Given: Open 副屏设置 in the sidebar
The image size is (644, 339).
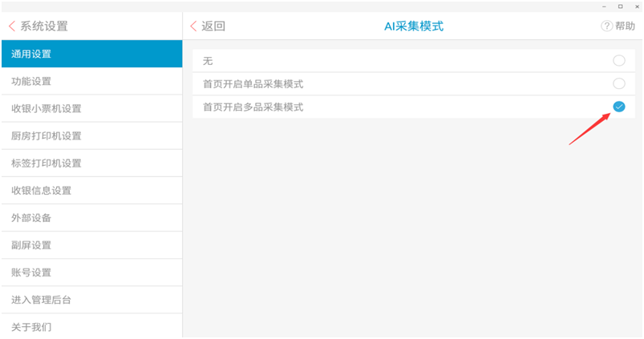Looking at the screenshot, I should pos(91,245).
